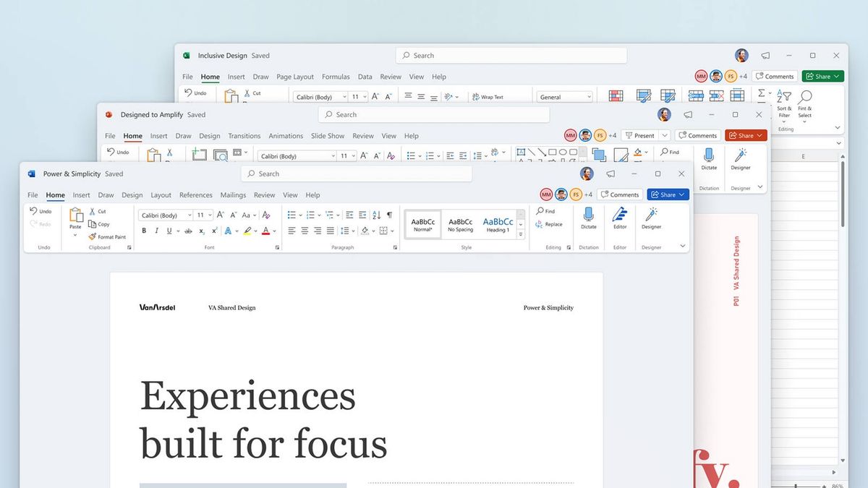Viewport: 868px width, 488px height.
Task: Open the Layout tab in Word
Action: [x=161, y=195]
